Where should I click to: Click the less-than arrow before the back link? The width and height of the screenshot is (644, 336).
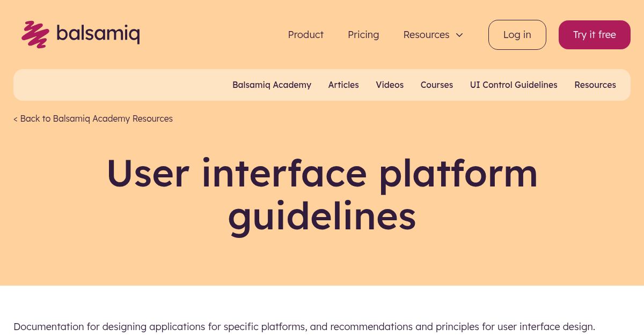click(x=15, y=118)
